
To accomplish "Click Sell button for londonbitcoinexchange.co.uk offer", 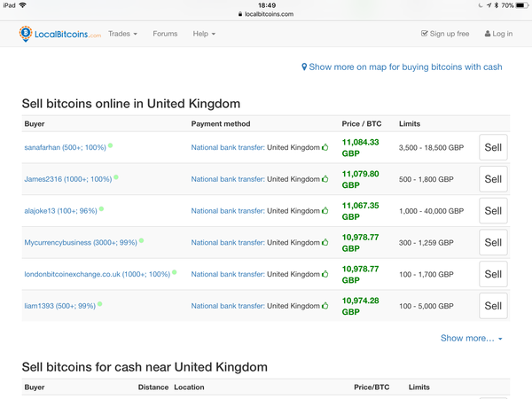I will tap(493, 274).
